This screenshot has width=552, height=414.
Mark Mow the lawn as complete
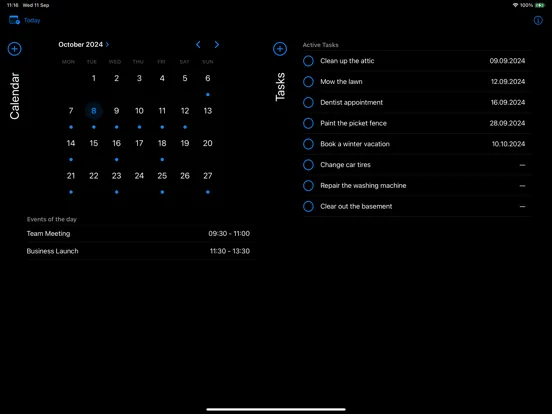(x=308, y=82)
